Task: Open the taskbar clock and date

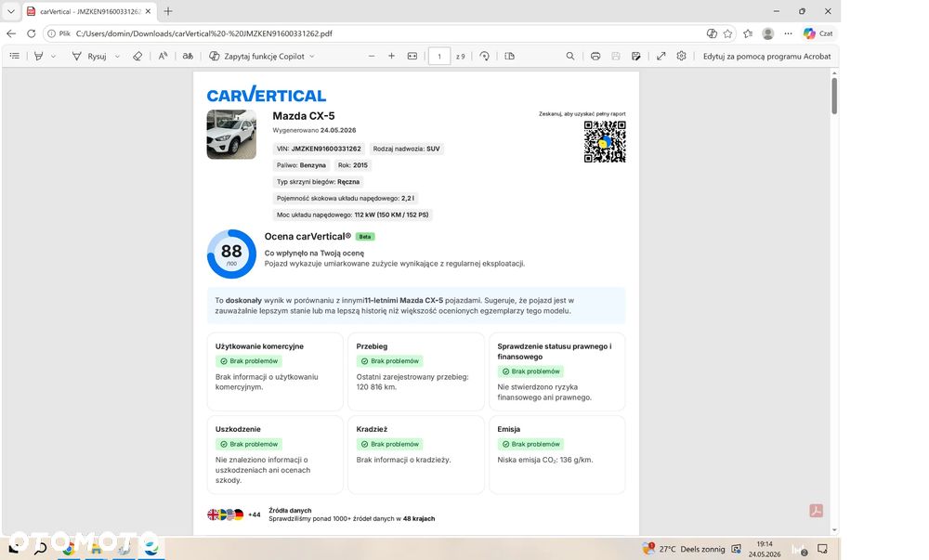Action: pyautogui.click(x=765, y=549)
